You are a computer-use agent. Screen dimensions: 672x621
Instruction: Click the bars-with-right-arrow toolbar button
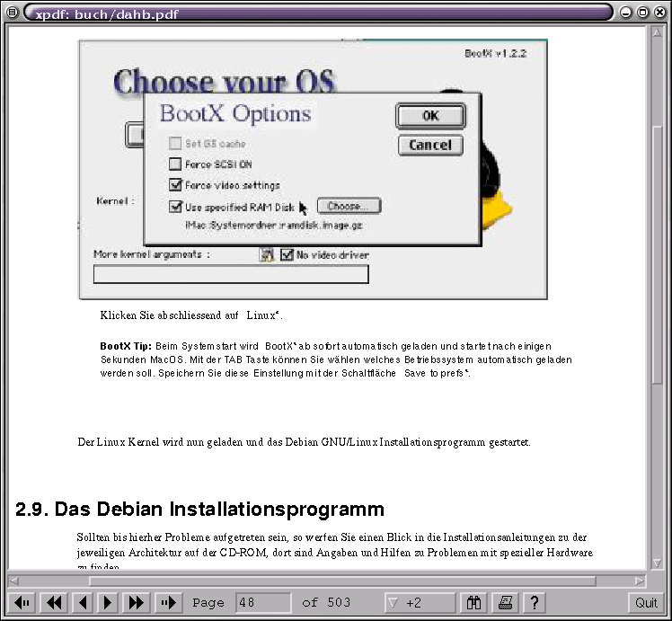168,603
